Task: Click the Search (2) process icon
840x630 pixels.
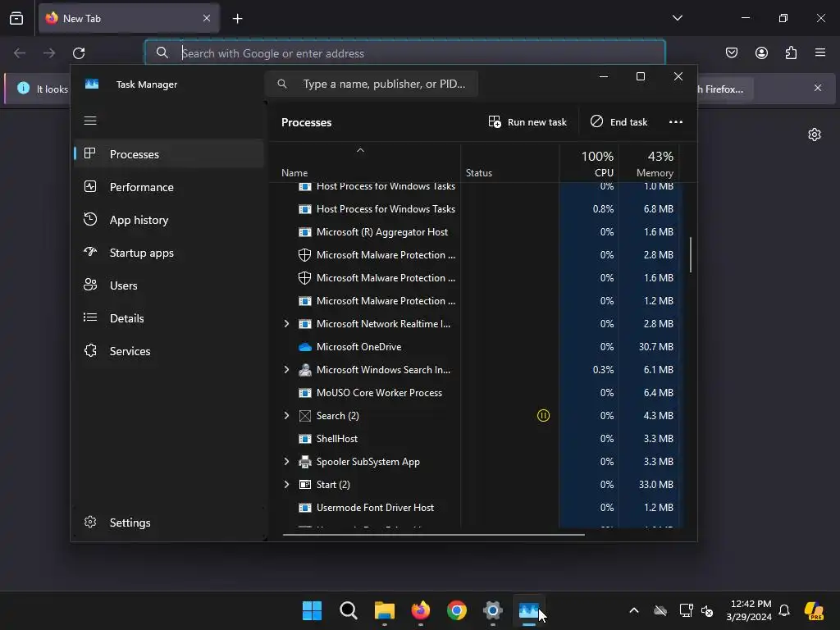Action: tap(305, 416)
